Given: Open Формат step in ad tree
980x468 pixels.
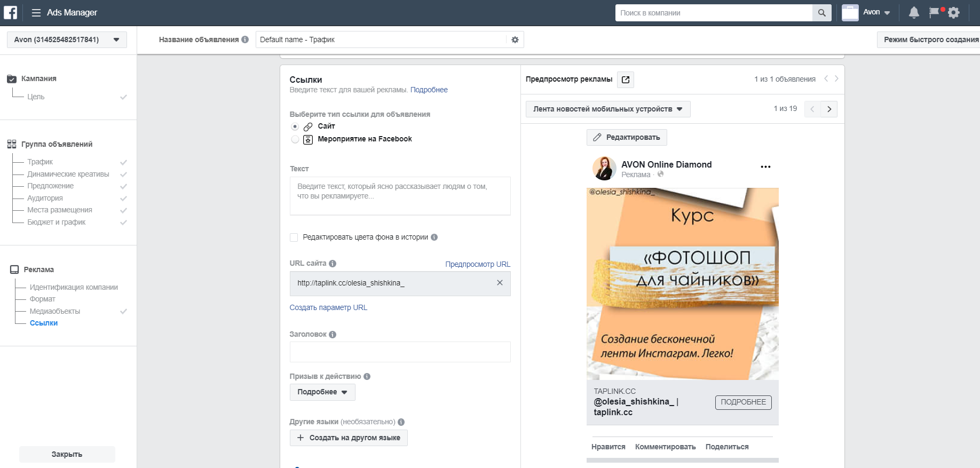Looking at the screenshot, I should (x=43, y=299).
